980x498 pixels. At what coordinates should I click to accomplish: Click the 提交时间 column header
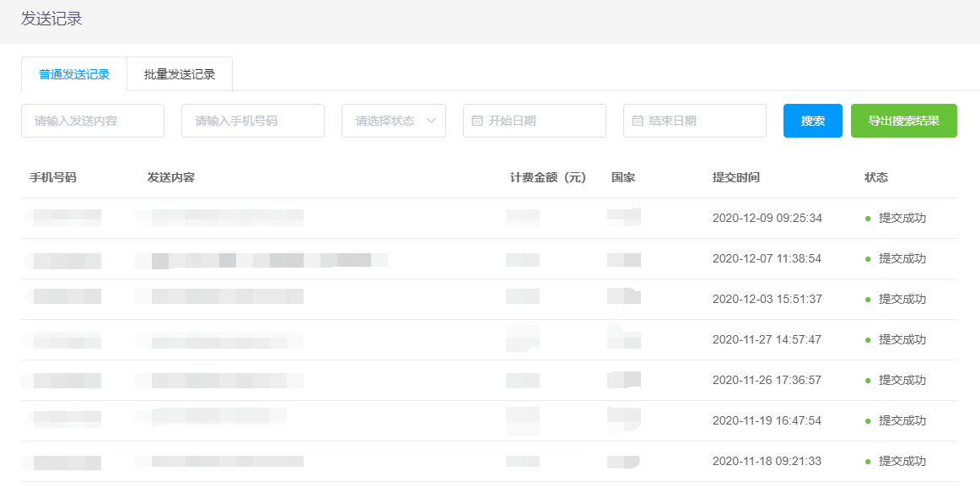735,177
